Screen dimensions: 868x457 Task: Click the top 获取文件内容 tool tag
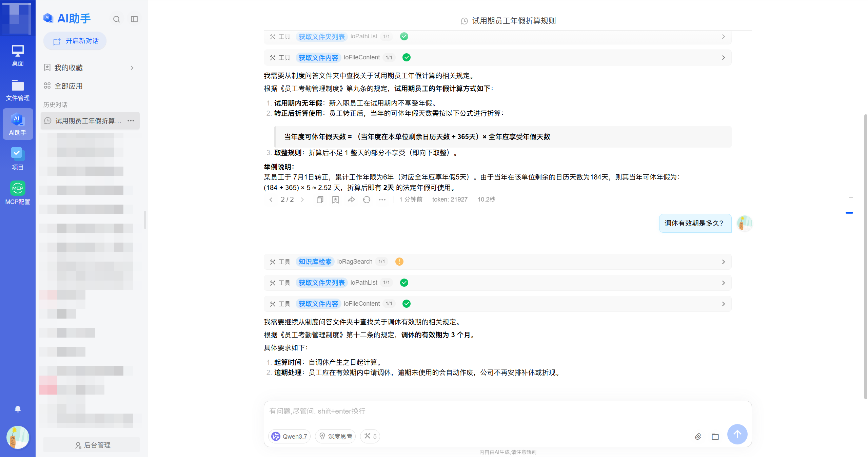[318, 58]
